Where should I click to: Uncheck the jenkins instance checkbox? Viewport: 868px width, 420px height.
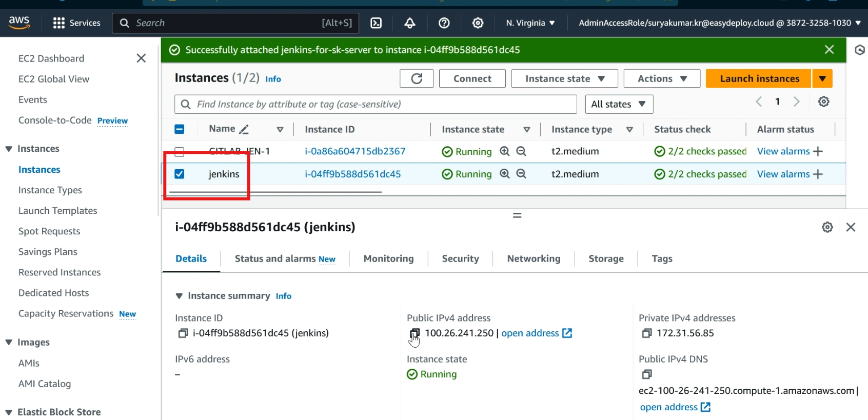(180, 174)
